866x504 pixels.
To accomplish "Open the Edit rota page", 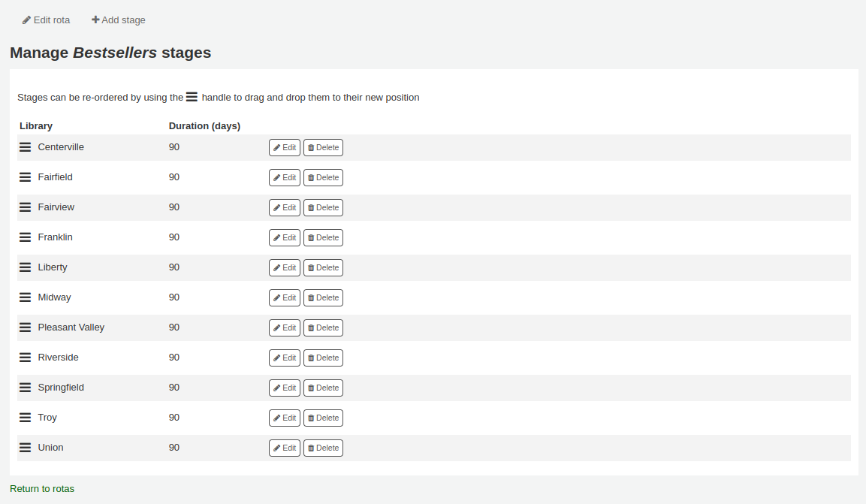I will click(46, 20).
